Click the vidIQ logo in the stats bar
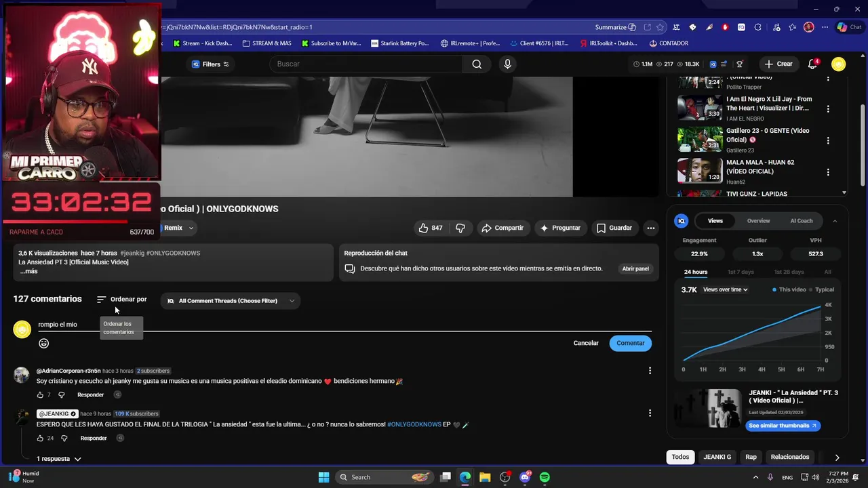This screenshot has width=868, height=488. (x=713, y=64)
